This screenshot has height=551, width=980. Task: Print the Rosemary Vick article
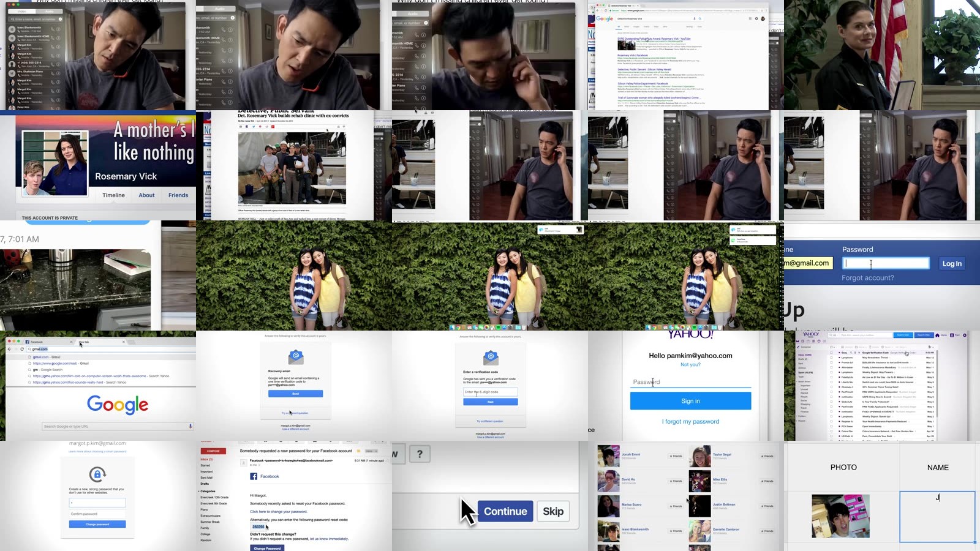point(339,127)
